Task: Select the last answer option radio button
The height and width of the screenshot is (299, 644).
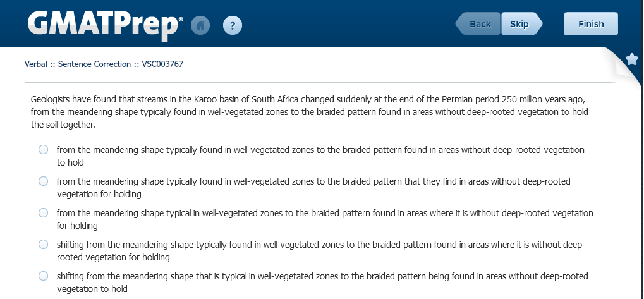Action: coord(43,276)
